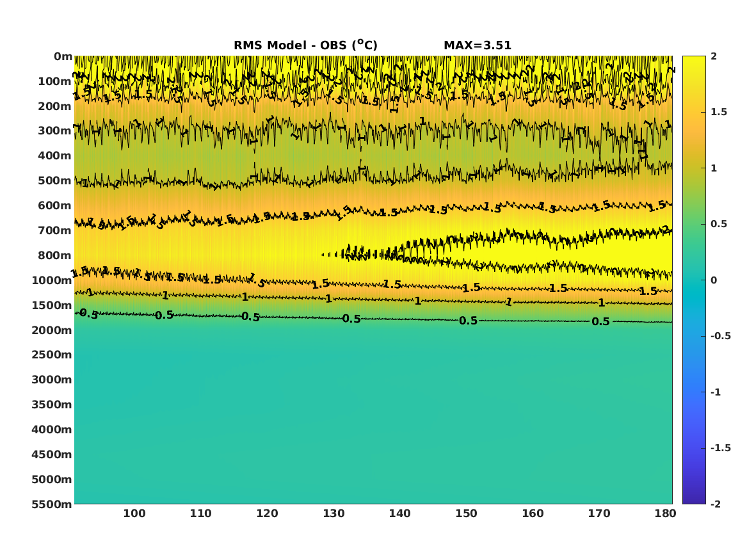Click the colorbar tick label "-0.5"

point(720,336)
